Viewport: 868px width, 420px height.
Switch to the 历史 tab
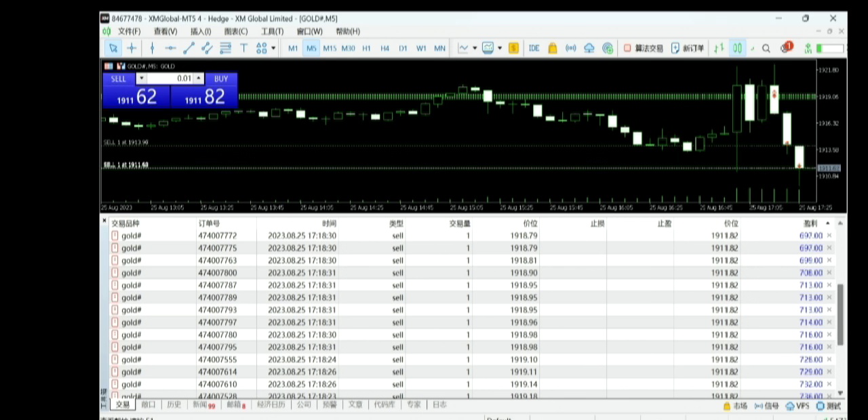coord(174,404)
